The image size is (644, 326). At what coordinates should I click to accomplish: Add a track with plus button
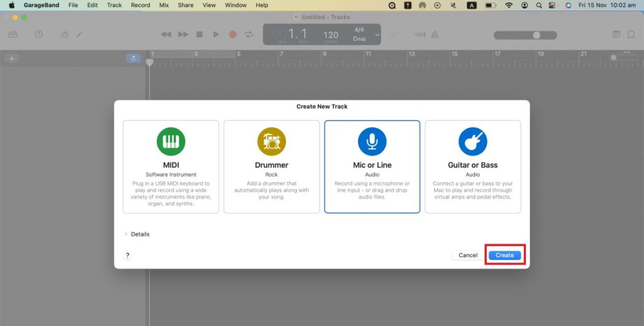point(11,58)
